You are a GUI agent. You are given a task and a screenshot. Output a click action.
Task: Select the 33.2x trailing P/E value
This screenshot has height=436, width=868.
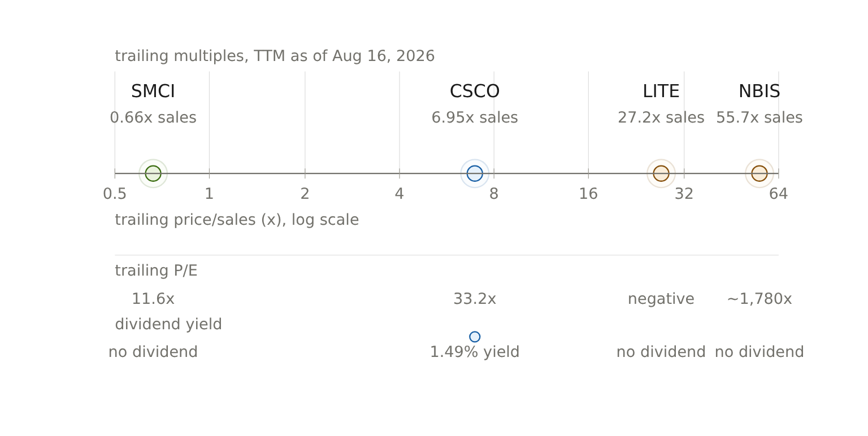[475, 299]
